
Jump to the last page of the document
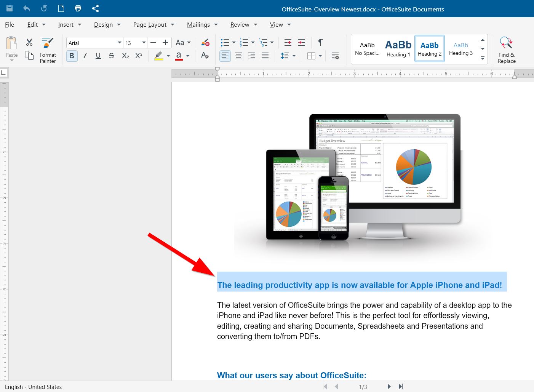(x=401, y=386)
